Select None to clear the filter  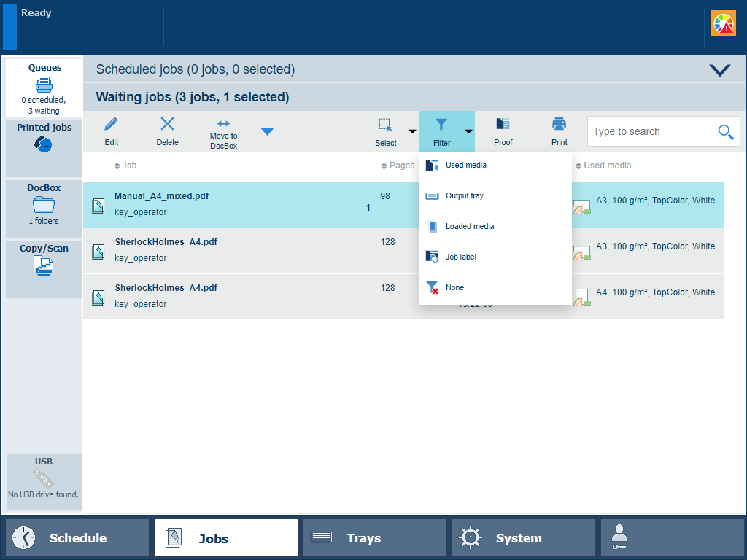454,287
